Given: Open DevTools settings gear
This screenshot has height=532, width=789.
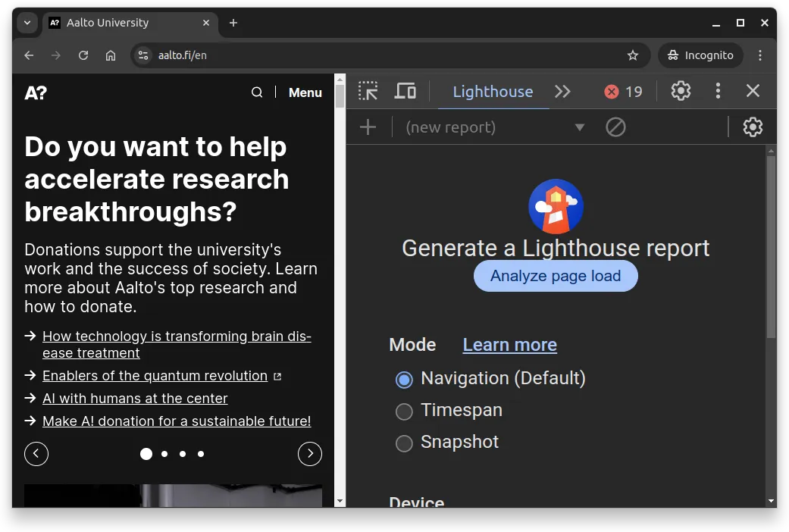Looking at the screenshot, I should coord(680,91).
